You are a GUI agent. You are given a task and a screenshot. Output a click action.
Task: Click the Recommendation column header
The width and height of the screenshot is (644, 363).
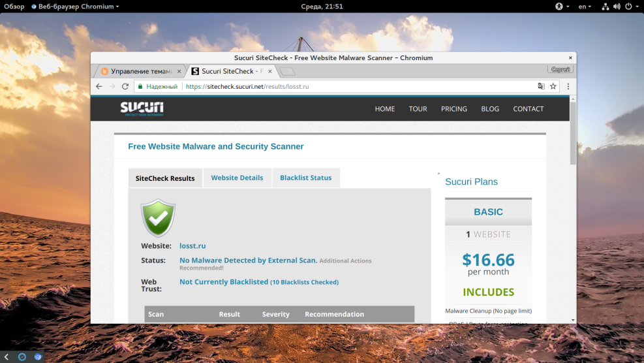click(334, 314)
